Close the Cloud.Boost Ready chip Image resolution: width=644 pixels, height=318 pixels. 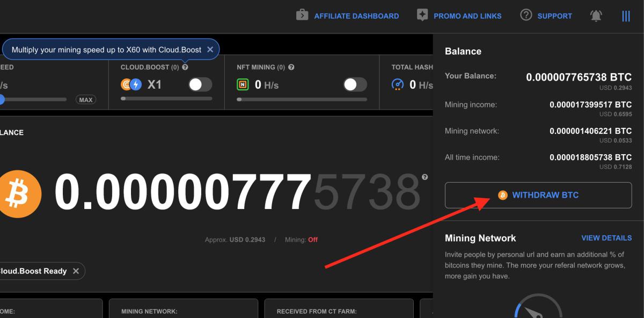pos(76,271)
